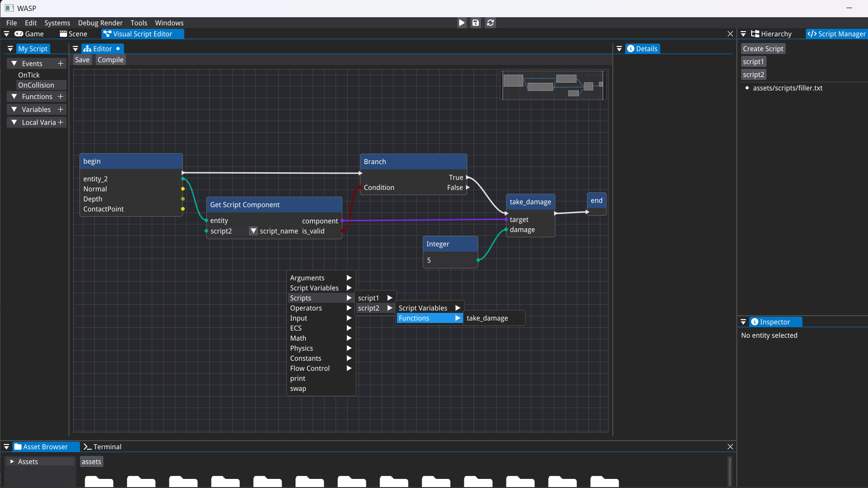Image resolution: width=868 pixels, height=488 pixels.
Task: Click the Create Script button
Action: 763,49
